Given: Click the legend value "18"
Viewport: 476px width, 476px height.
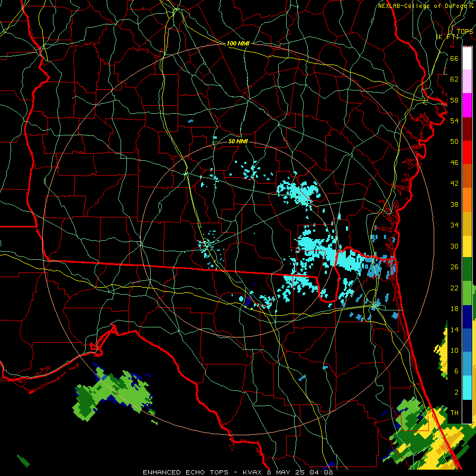Looking at the screenshot, I should tap(454, 309).
